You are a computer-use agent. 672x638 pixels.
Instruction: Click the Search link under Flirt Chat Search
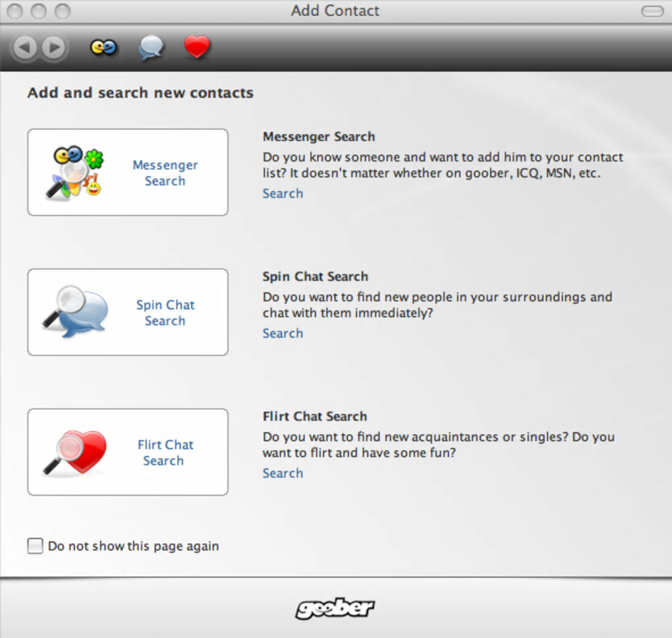pos(283,473)
